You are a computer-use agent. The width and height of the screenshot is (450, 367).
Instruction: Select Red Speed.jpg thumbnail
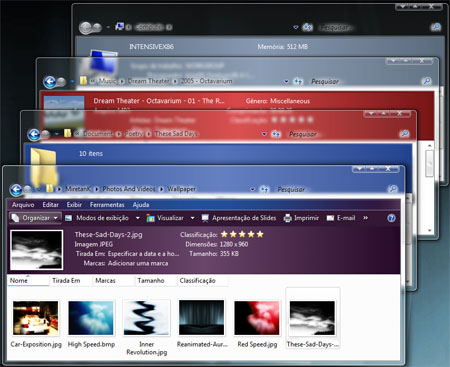tap(257, 318)
